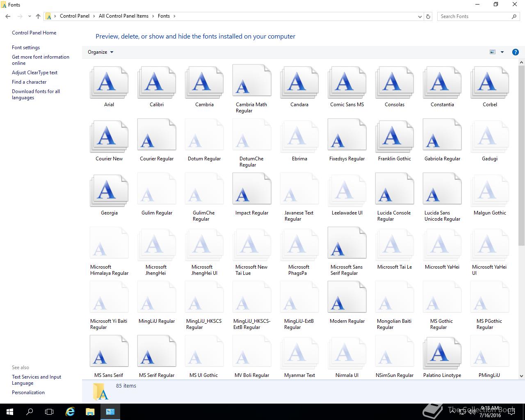Select the hidden Malgun Gothic font
525x420 pixels.
[490, 191]
